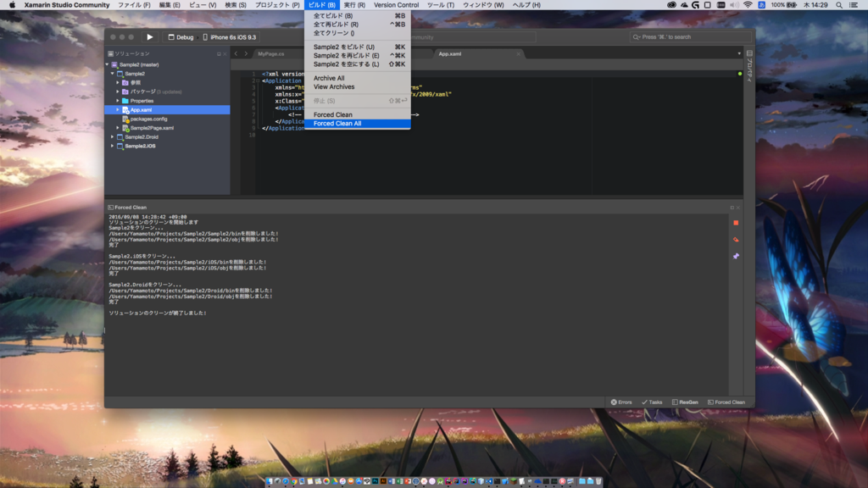Screen dimensions: 868x488
Task: Click the solution icon beside Sample2 (master)
Action: [x=114, y=64]
